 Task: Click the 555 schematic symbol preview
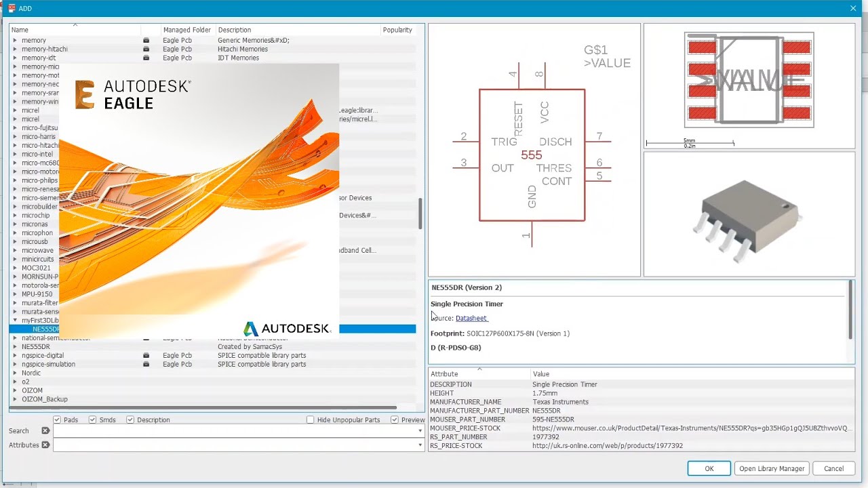coord(532,155)
